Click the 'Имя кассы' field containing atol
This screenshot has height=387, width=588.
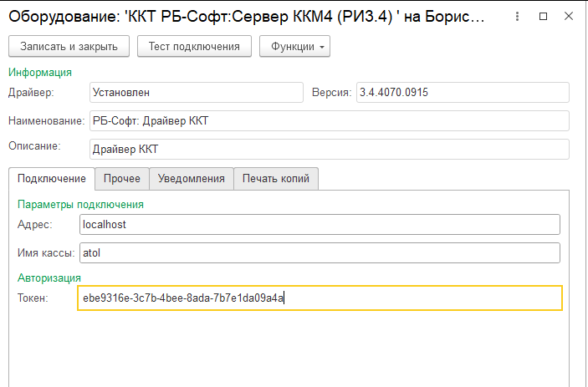(320, 253)
